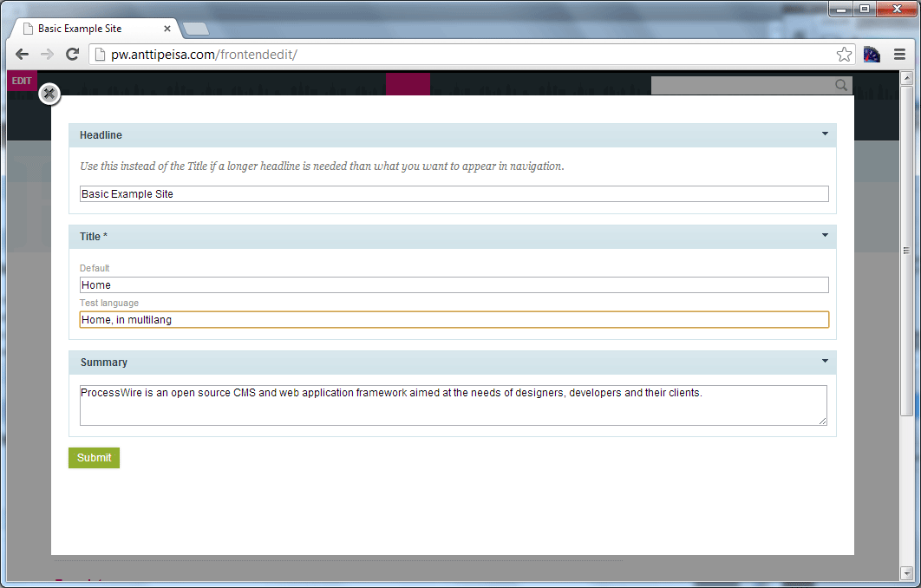Click the search magnifier icon on site
The width and height of the screenshot is (921, 588).
840,85
